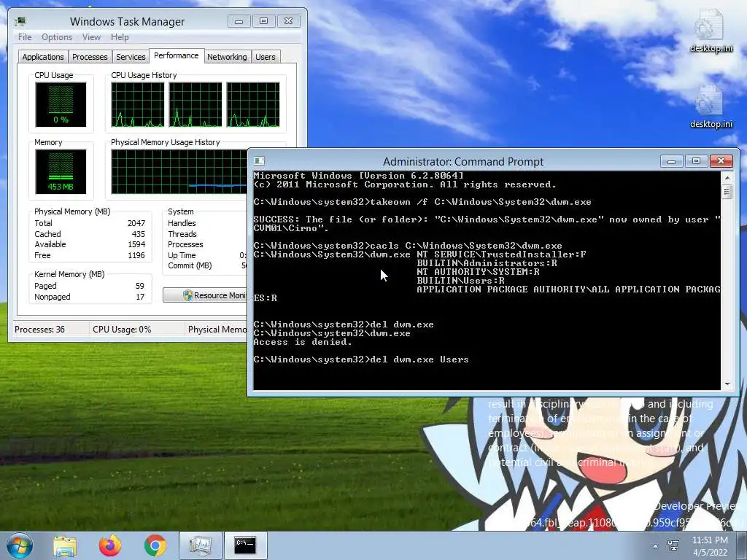747x560 pixels.
Task: Switch to the Networking tab
Action: click(227, 57)
